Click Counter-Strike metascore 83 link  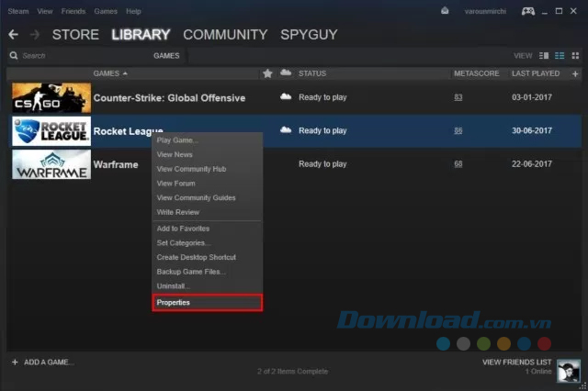pyautogui.click(x=458, y=97)
